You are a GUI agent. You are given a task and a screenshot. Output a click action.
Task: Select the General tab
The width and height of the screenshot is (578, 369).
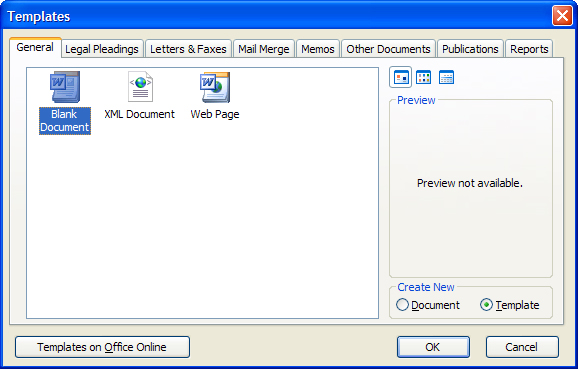pos(35,47)
